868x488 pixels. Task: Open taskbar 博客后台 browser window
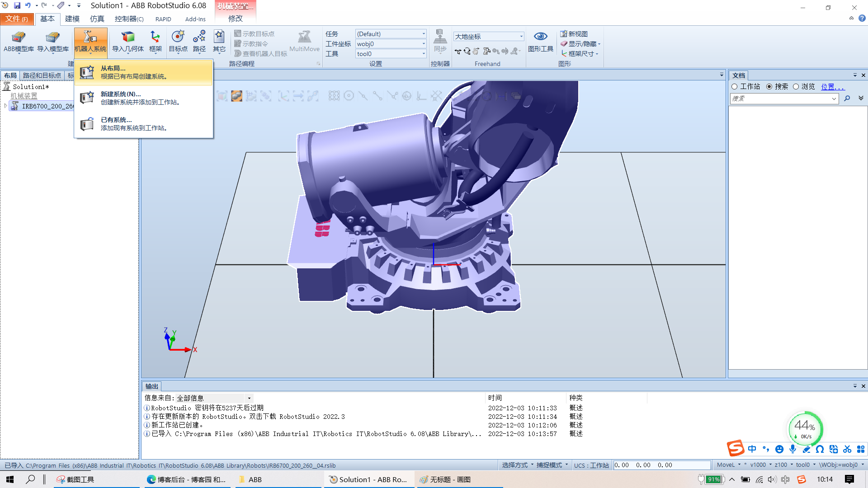click(187, 479)
